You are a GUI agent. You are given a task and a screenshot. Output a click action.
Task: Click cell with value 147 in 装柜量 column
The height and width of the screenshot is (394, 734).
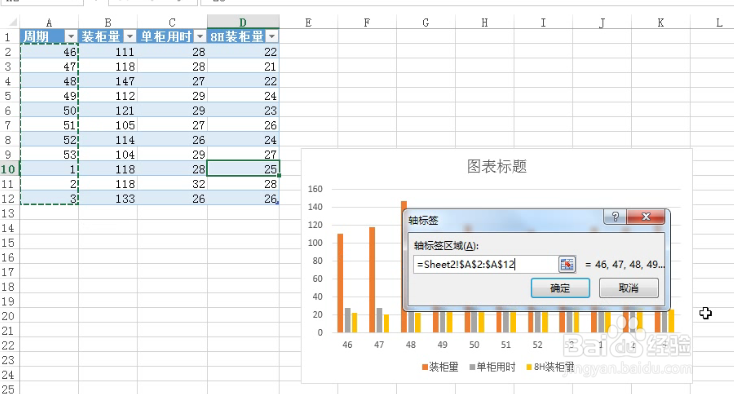(108, 81)
